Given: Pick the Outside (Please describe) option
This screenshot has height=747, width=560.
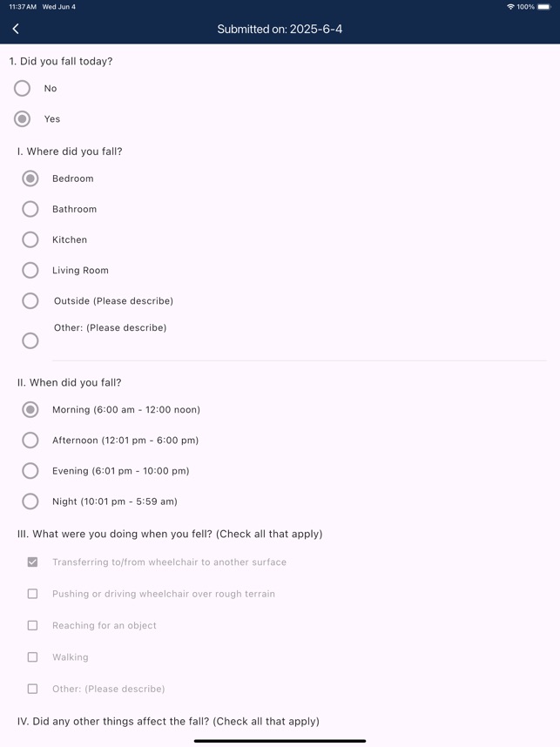Looking at the screenshot, I should coord(30,300).
